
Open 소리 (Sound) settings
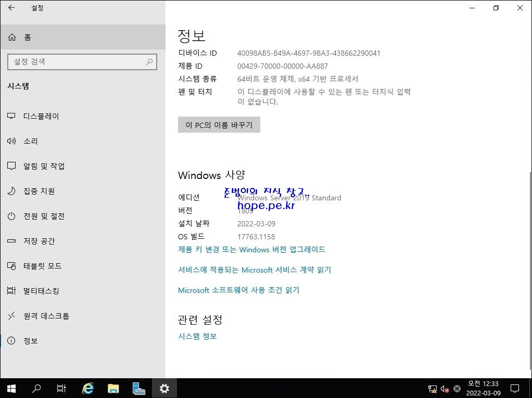(83, 141)
